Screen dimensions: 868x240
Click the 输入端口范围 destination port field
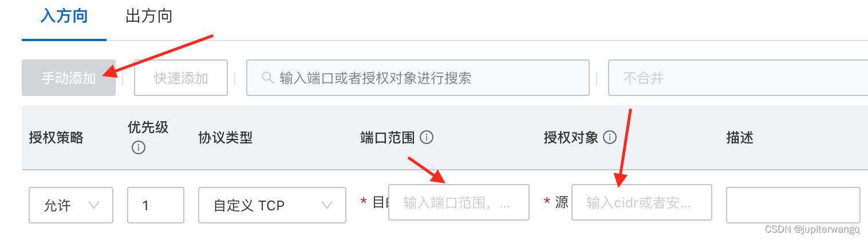click(459, 202)
